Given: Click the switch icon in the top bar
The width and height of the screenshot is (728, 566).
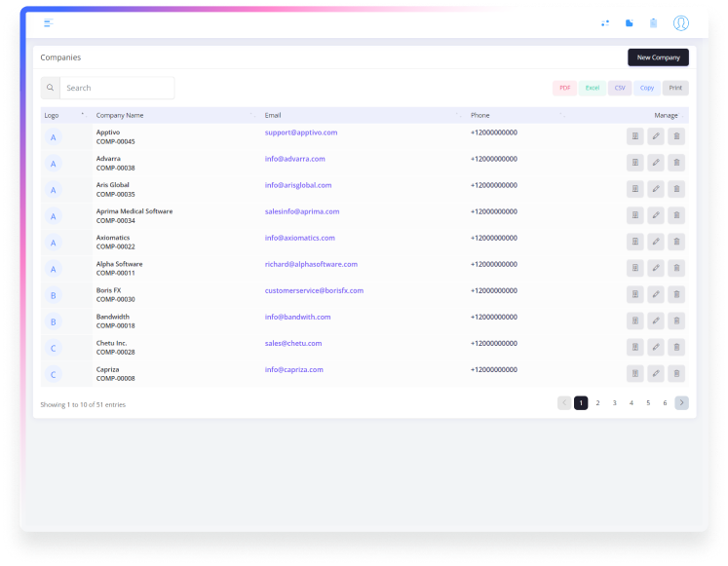Looking at the screenshot, I should (605, 22).
